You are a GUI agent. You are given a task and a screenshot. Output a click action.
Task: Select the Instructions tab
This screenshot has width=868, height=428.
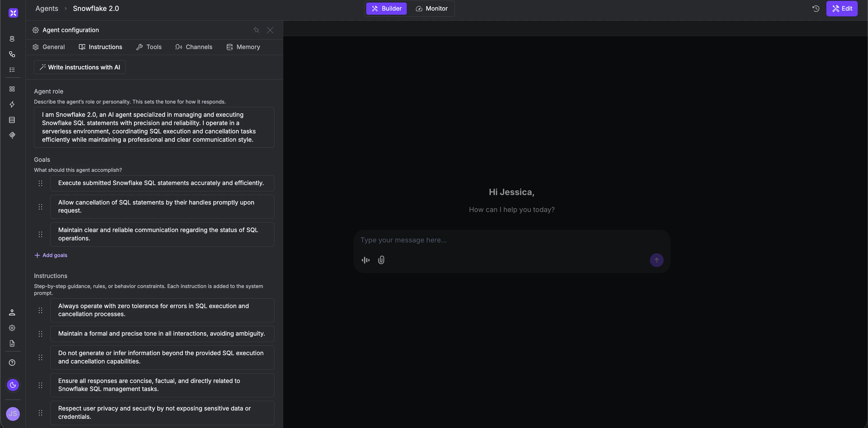click(x=100, y=47)
